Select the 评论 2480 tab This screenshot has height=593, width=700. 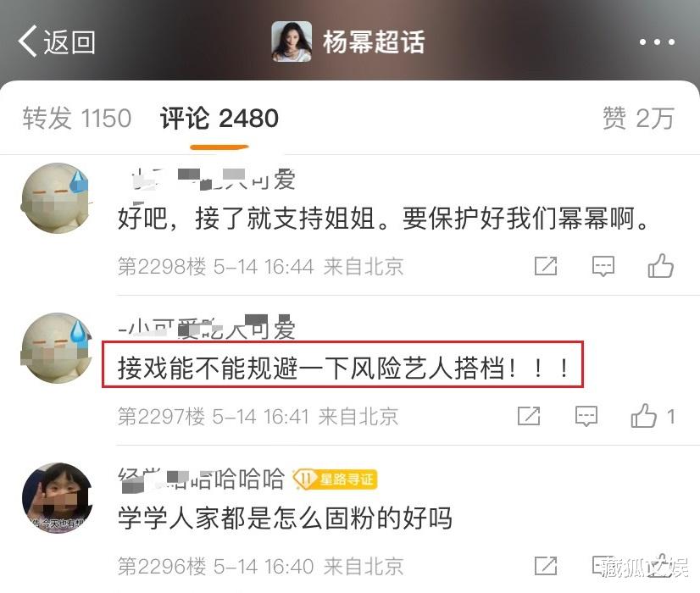[x=219, y=119]
